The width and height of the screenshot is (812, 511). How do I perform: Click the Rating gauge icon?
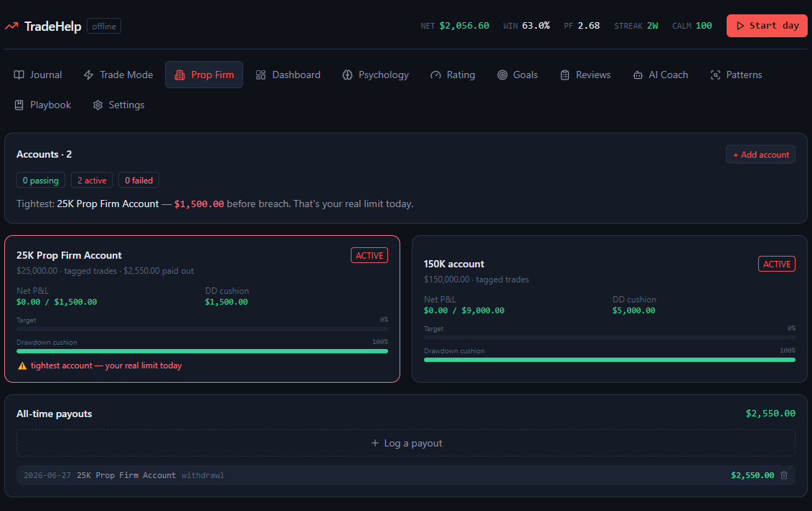coord(435,75)
